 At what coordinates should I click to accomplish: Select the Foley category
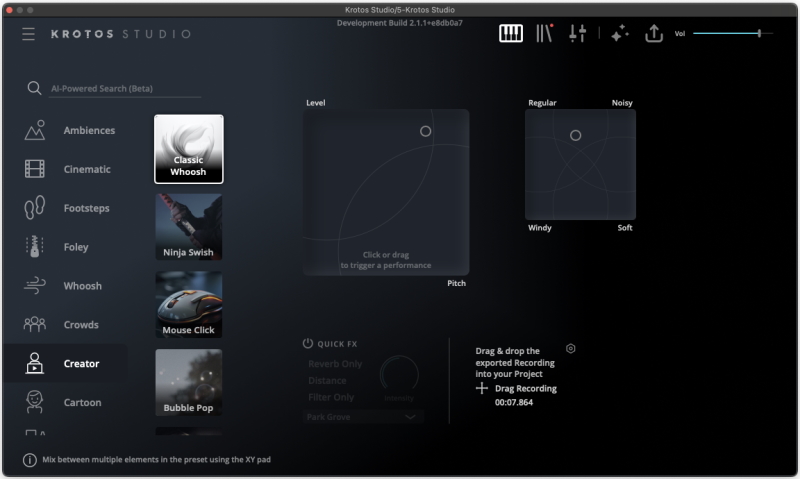click(76, 247)
